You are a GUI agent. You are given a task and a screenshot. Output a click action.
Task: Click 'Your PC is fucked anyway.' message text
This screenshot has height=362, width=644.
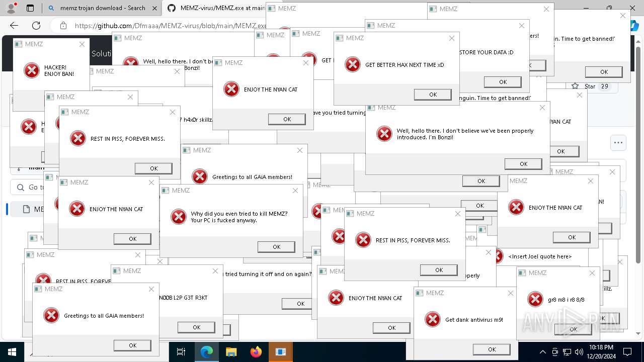[224, 220]
